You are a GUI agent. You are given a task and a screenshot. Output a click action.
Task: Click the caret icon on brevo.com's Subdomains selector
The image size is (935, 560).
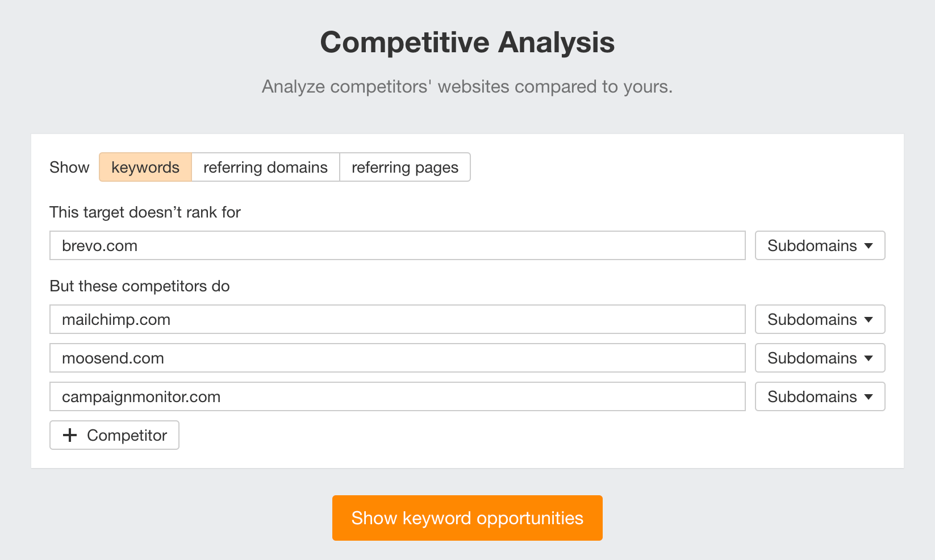click(x=869, y=245)
